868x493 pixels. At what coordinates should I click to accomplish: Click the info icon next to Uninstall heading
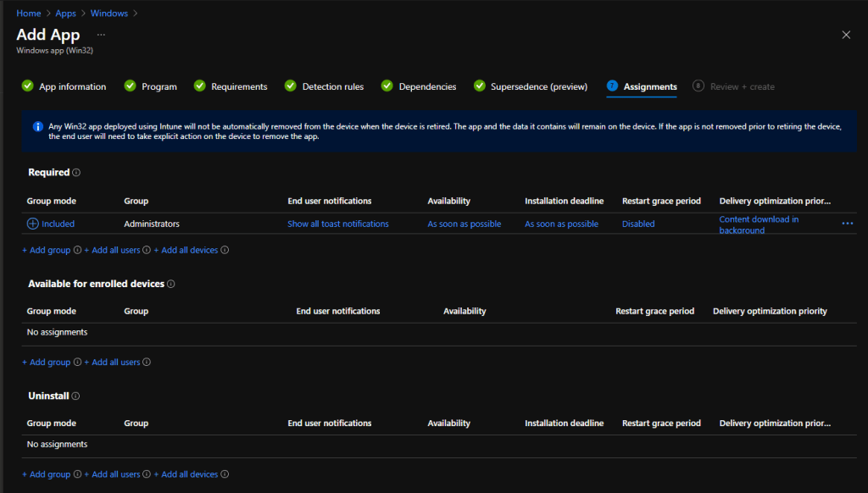pos(75,396)
